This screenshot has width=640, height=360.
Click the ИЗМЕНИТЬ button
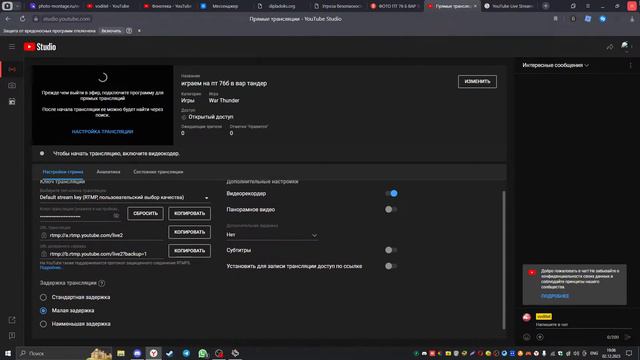coord(477,82)
